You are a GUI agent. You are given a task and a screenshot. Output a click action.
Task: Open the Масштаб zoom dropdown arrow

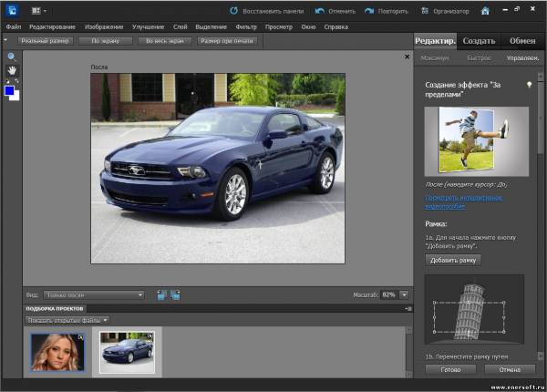coord(404,295)
